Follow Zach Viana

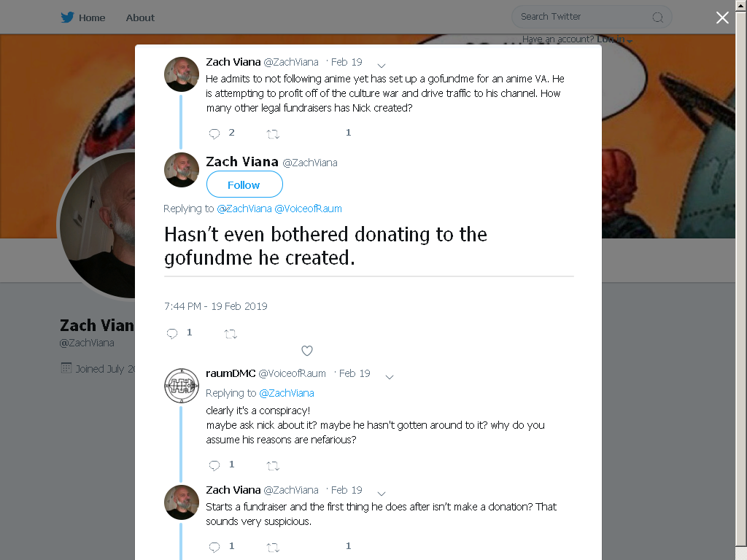[244, 184]
